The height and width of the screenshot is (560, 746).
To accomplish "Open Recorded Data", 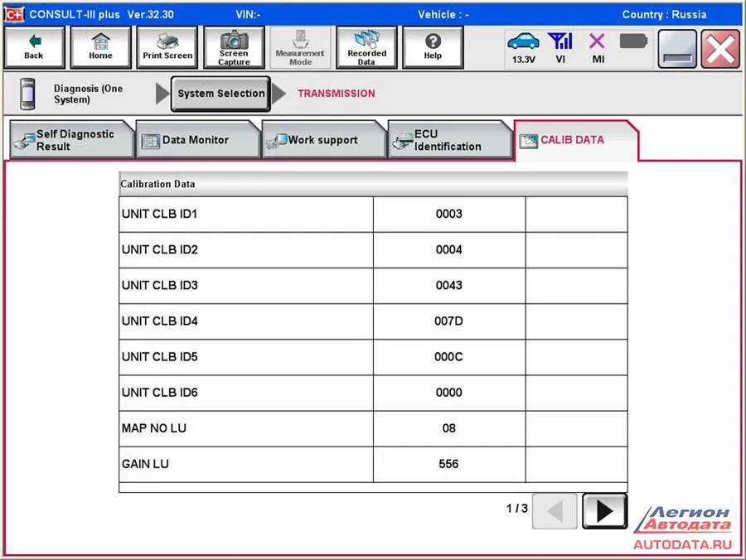I will [x=366, y=47].
